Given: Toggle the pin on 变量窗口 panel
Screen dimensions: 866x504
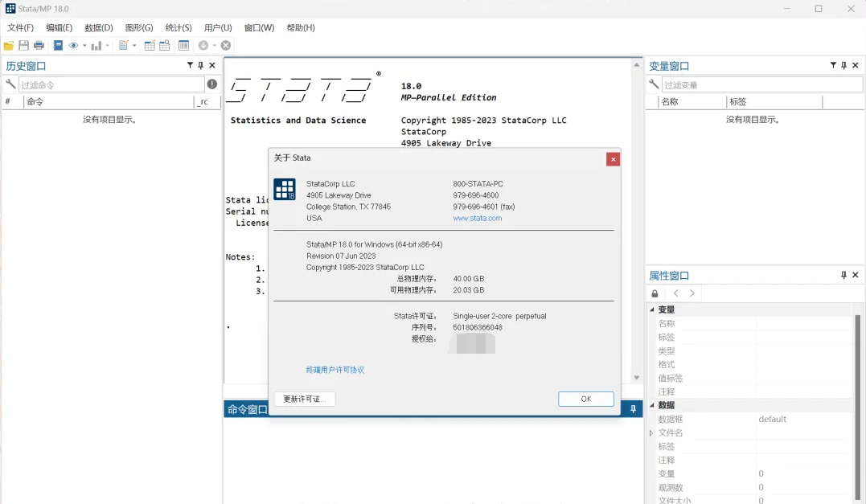Looking at the screenshot, I should pos(844,65).
